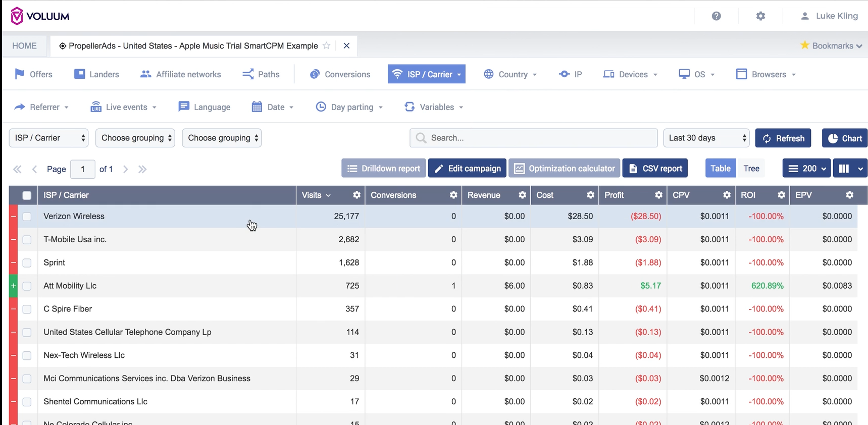Open the EPV column settings gear

(x=849, y=195)
